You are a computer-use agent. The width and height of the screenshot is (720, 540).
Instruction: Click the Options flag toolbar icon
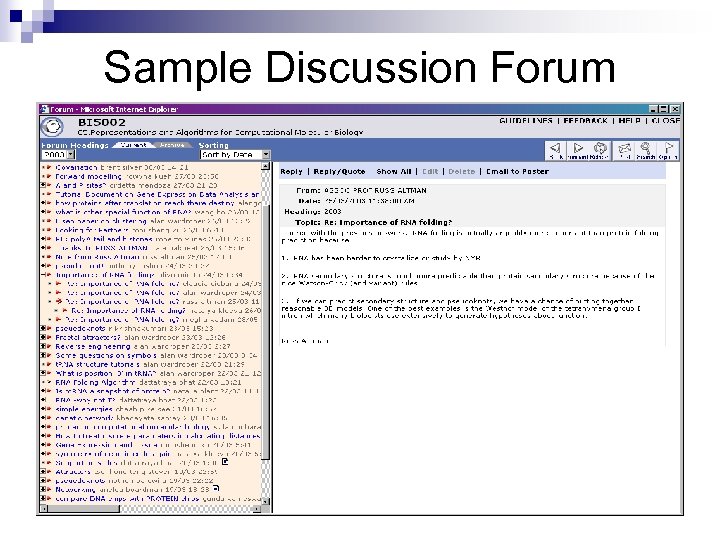click(667, 150)
